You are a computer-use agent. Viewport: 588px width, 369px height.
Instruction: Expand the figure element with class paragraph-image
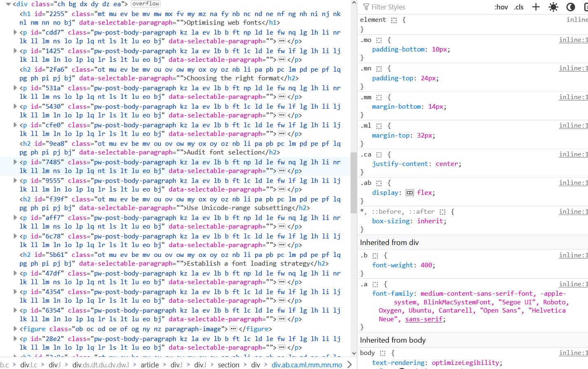[x=14, y=329]
